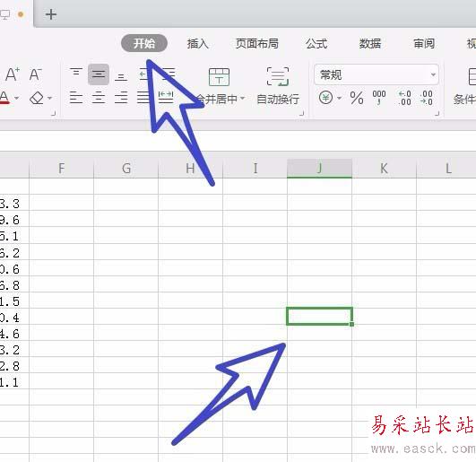476x462 pixels.
Task: Select the 开始 ribbon tab
Action: point(144,43)
